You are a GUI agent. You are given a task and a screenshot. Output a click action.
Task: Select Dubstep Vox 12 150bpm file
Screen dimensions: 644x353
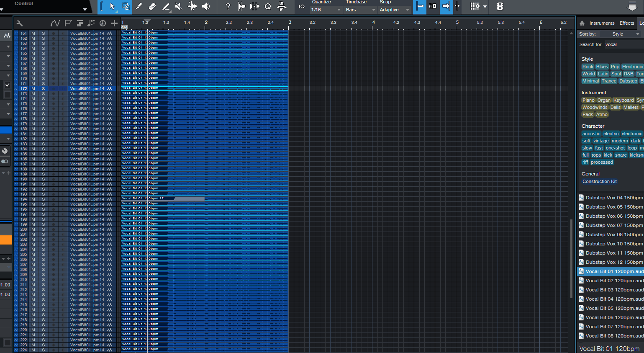(x=611, y=262)
